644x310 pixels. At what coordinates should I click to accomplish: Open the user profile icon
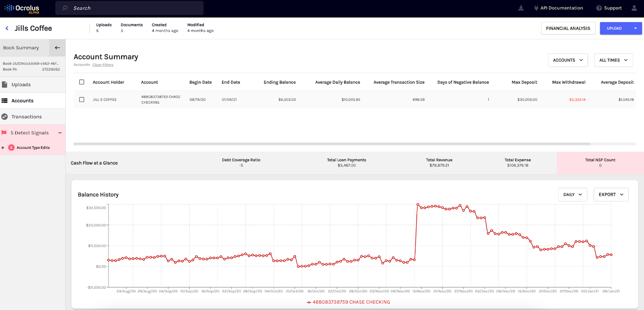click(634, 8)
